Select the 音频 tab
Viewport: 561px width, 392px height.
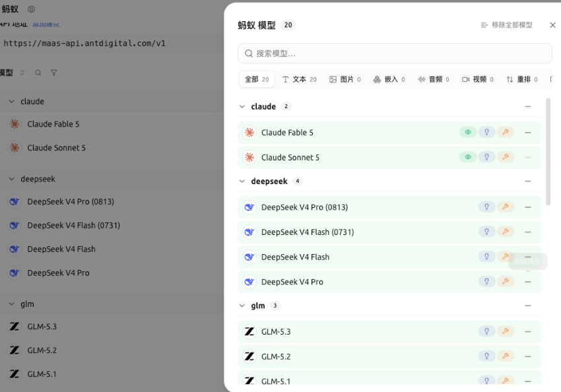434,79
